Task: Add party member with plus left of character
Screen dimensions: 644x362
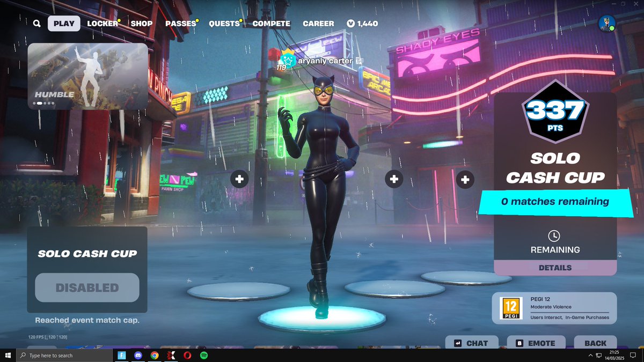Action: tap(239, 179)
